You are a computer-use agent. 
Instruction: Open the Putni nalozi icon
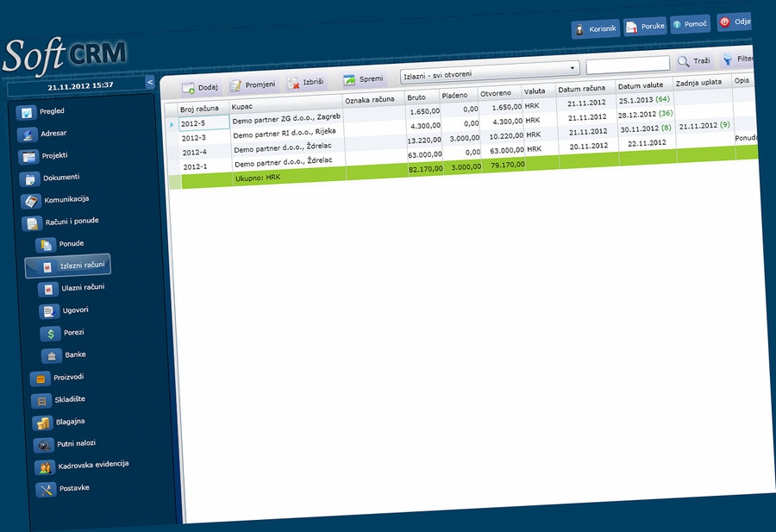(44, 446)
